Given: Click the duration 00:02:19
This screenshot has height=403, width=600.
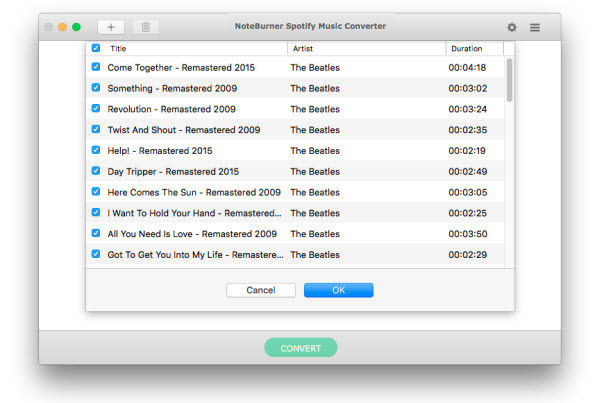Looking at the screenshot, I should [467, 151].
